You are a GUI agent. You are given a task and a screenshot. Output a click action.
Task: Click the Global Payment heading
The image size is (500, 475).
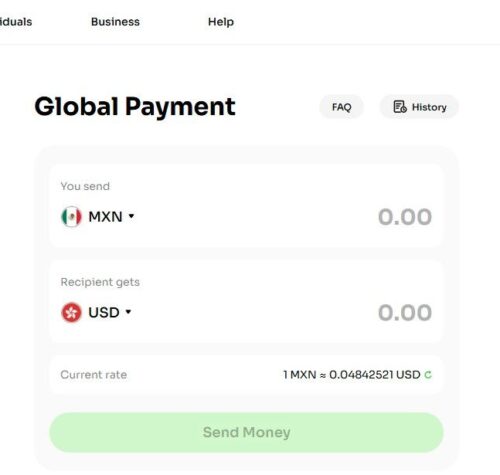coord(135,107)
